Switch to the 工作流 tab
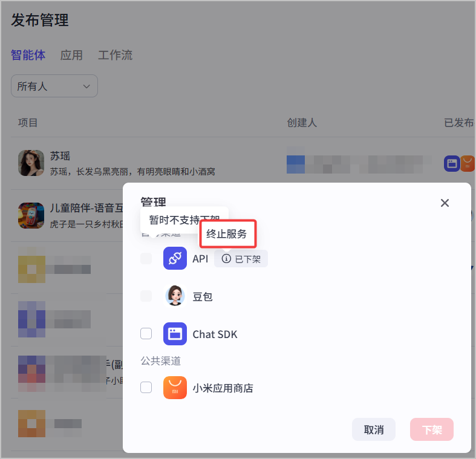Image resolution: width=476 pixels, height=459 pixels. click(115, 55)
